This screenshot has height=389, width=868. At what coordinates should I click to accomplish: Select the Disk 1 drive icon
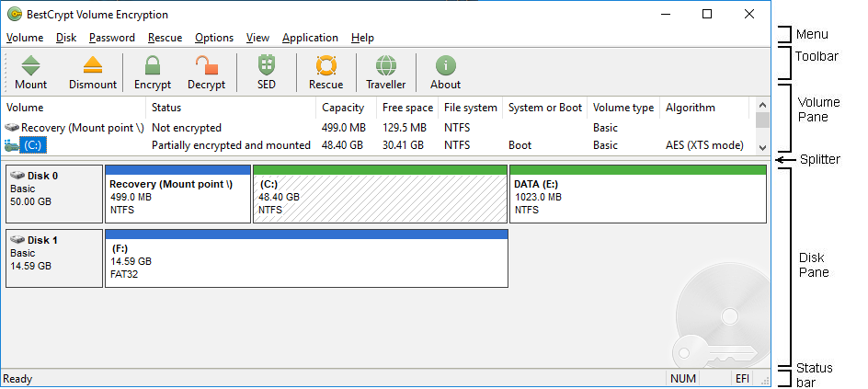pyautogui.click(x=17, y=240)
